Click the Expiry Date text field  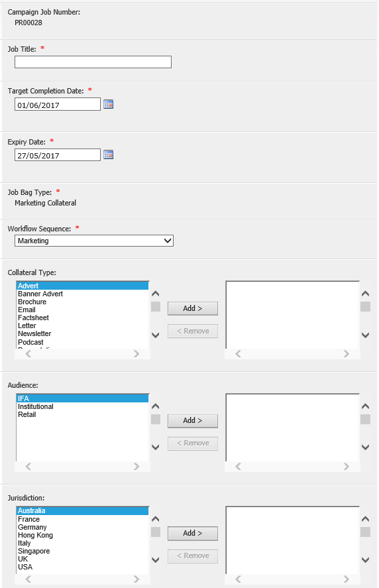(x=58, y=155)
